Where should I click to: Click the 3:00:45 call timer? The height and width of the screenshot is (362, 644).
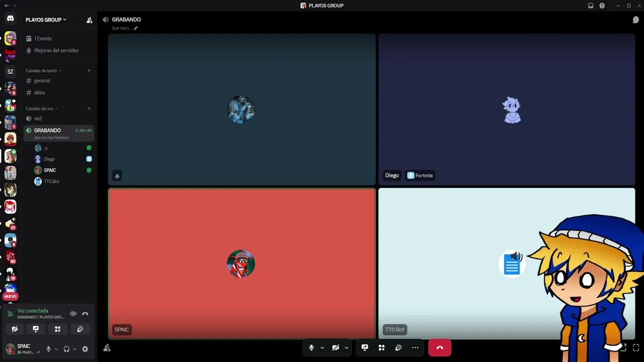pyautogui.click(x=84, y=131)
